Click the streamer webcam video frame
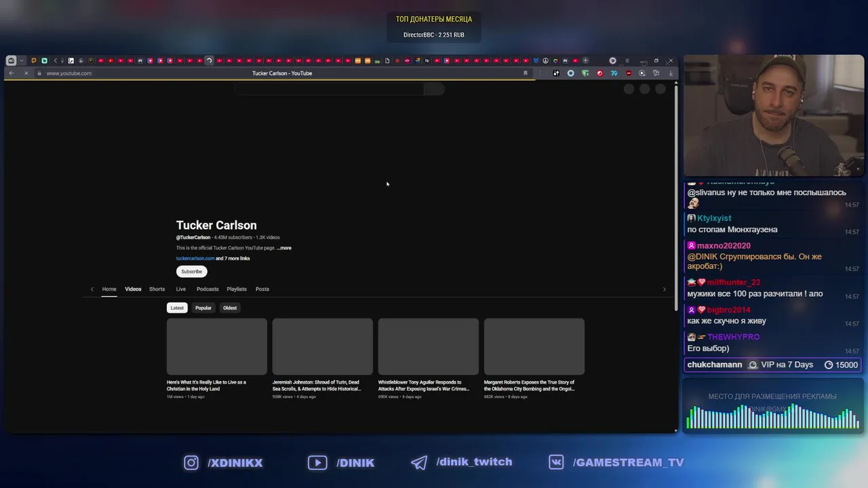 774,116
